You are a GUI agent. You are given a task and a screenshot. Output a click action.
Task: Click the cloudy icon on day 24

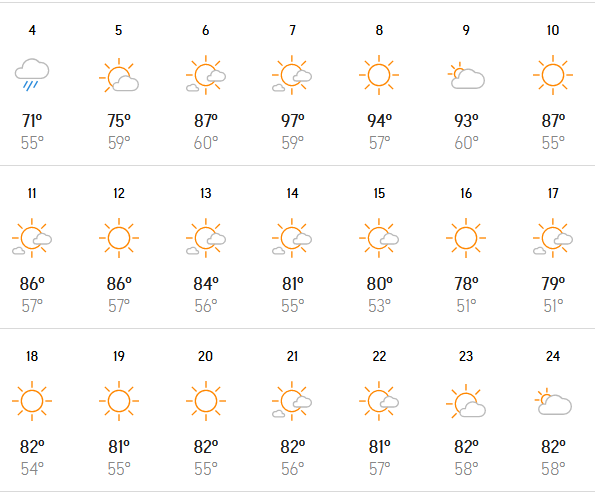pos(553,401)
